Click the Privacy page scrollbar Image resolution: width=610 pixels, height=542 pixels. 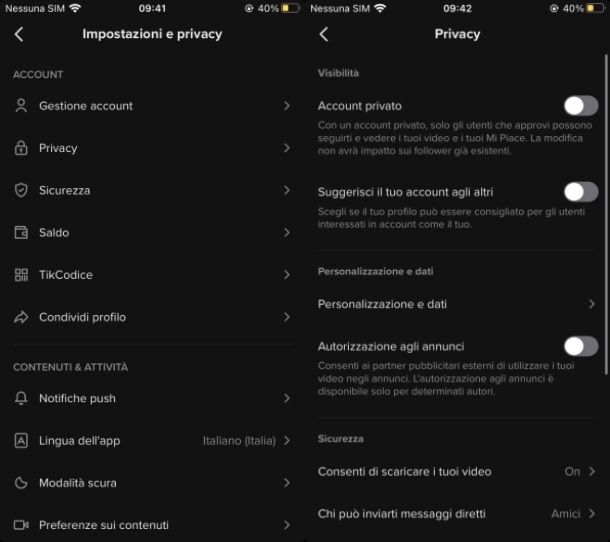point(606,215)
